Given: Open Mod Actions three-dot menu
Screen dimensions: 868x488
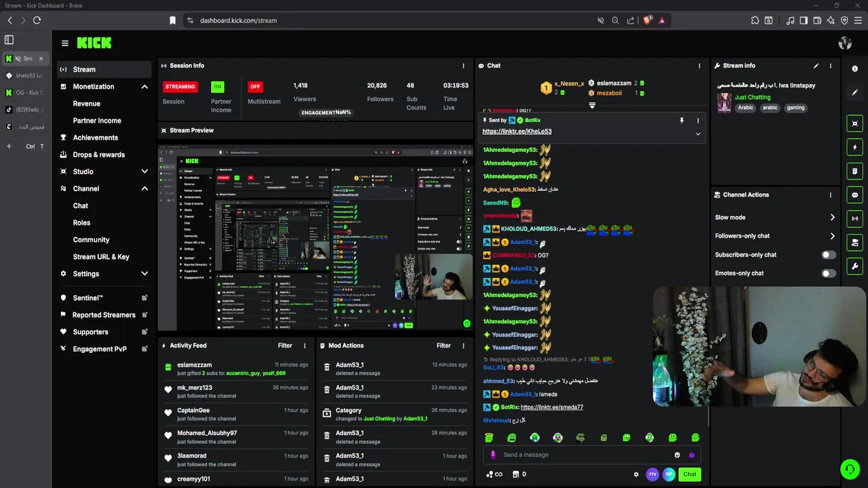Looking at the screenshot, I should click(x=464, y=346).
